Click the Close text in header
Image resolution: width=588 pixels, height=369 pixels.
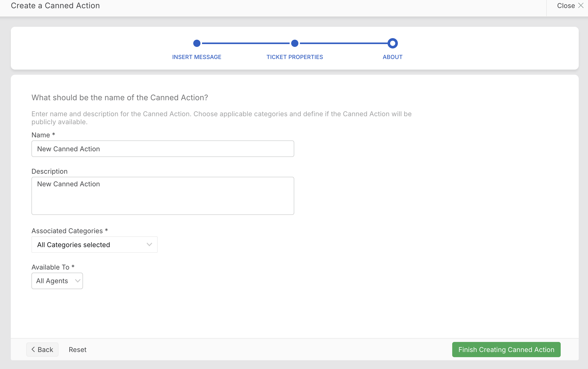pos(566,6)
